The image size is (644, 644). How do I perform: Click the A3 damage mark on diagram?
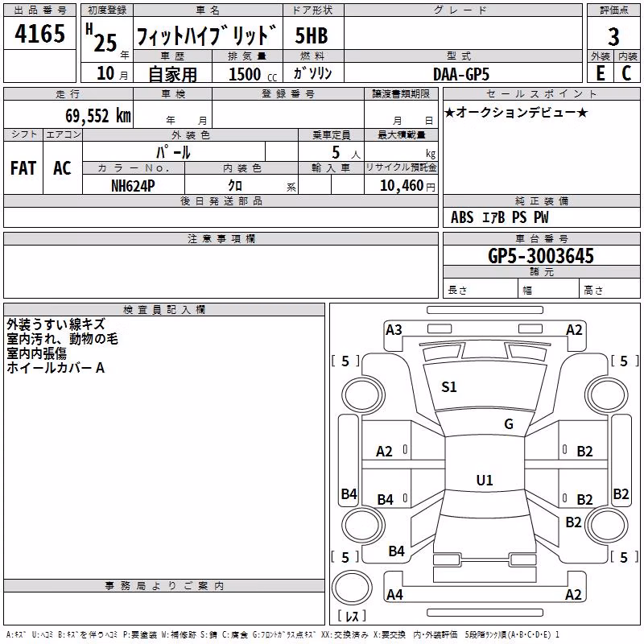(394, 330)
